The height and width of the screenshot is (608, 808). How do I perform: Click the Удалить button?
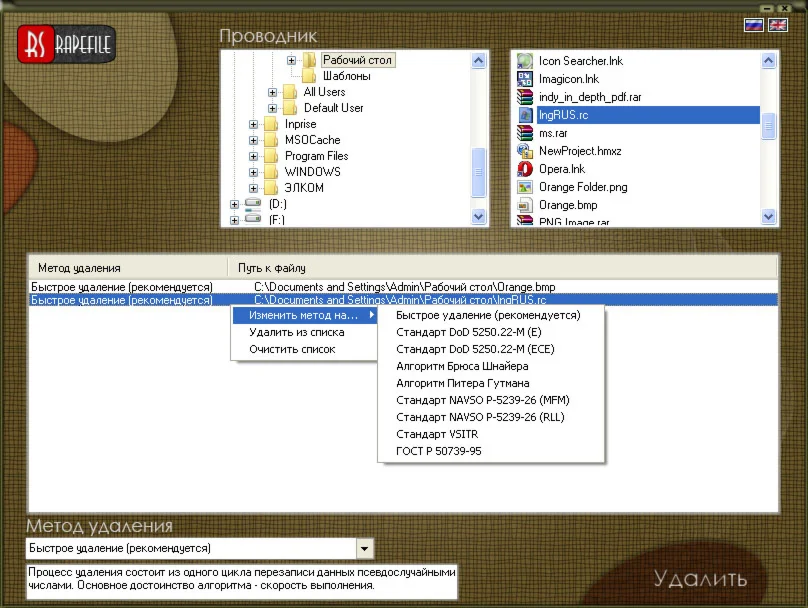[701, 579]
